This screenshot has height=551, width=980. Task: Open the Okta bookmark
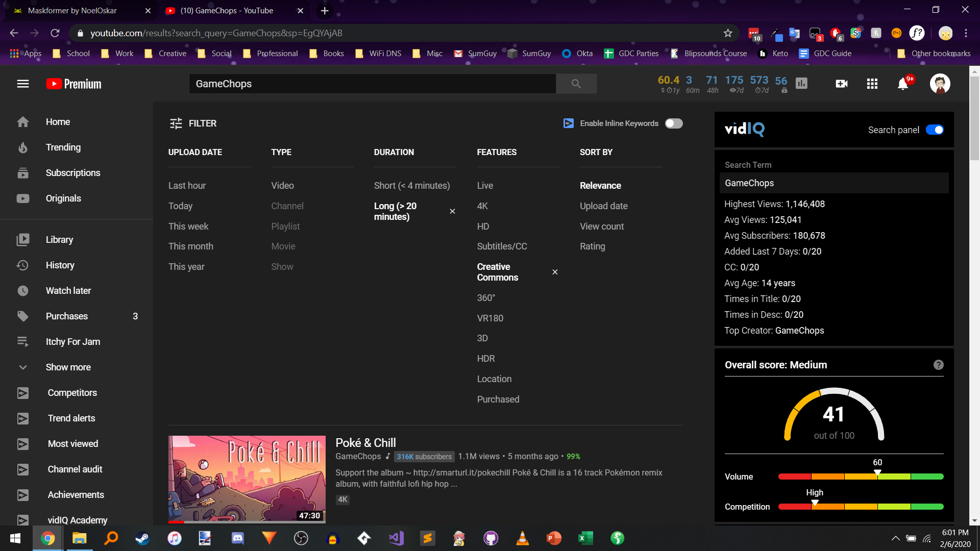click(x=577, y=54)
